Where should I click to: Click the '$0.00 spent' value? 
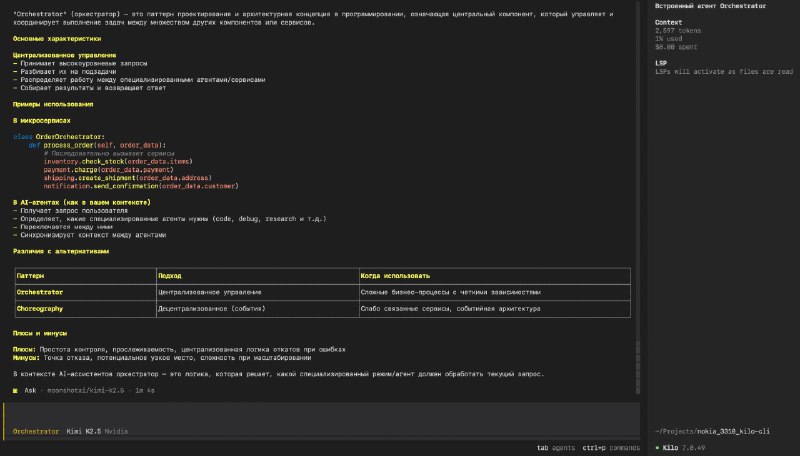coord(676,47)
